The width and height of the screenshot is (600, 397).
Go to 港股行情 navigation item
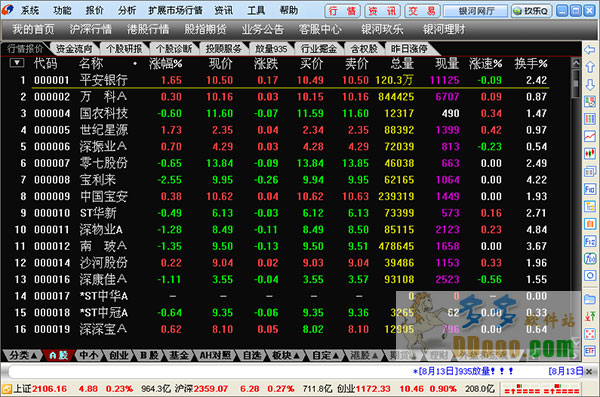(148, 29)
